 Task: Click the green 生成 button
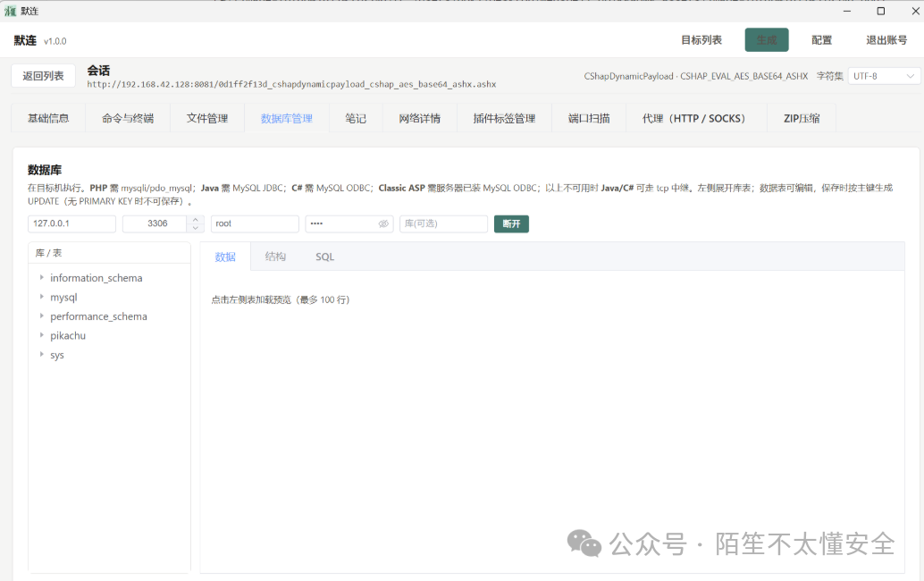767,40
